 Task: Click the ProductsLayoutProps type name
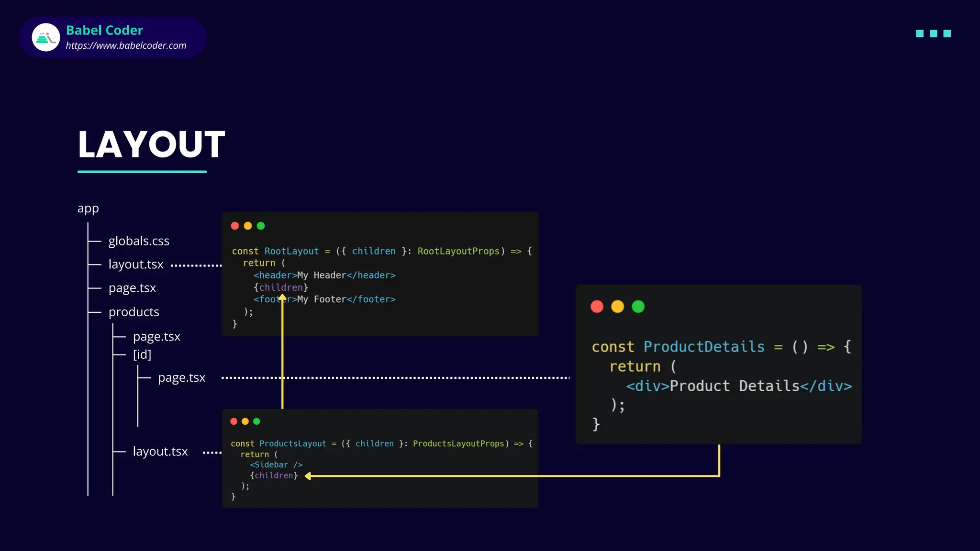(x=458, y=444)
